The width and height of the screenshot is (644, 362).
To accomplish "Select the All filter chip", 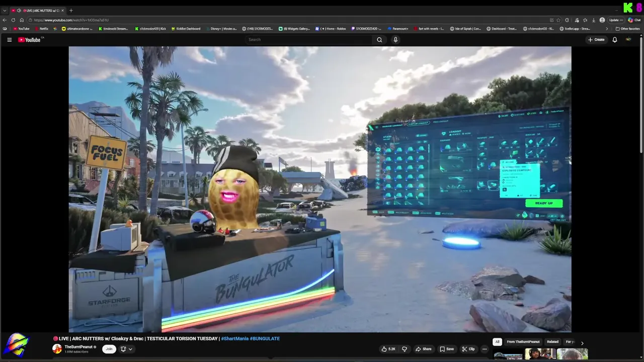I will [497, 342].
